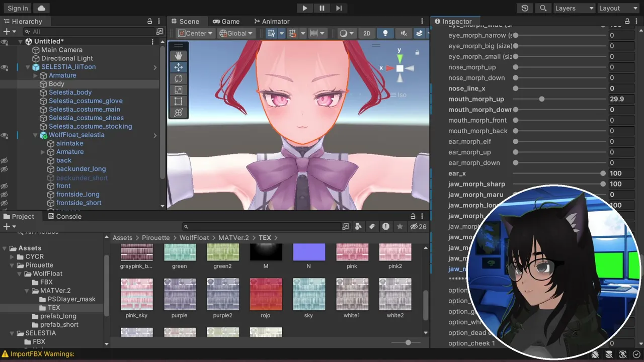Toggle Inspector panel lock

(x=627, y=21)
